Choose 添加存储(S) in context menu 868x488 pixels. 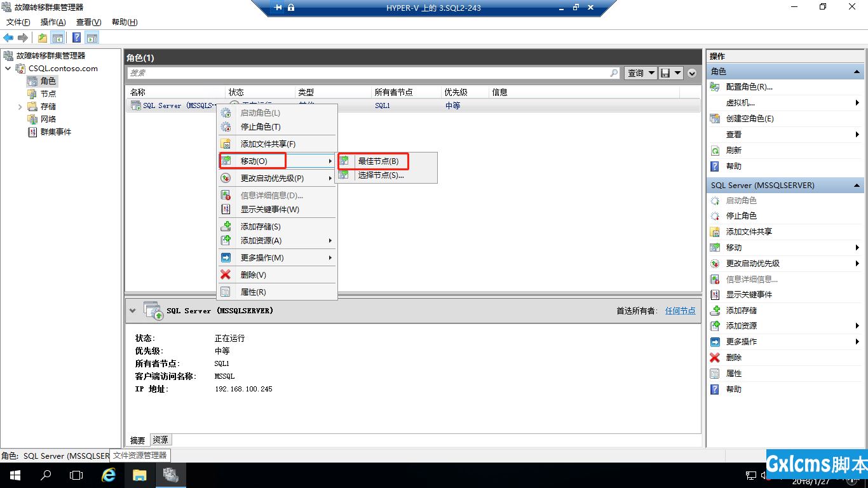click(277, 226)
